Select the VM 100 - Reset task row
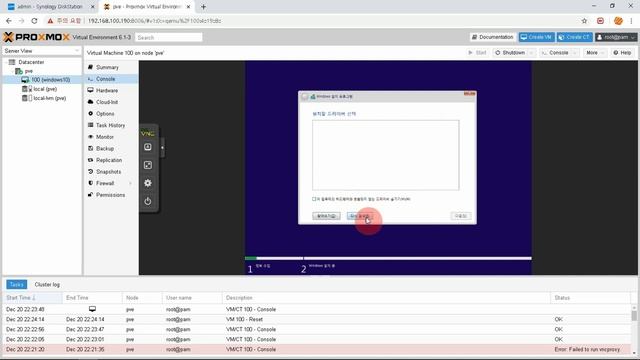640x360 pixels. point(317,319)
